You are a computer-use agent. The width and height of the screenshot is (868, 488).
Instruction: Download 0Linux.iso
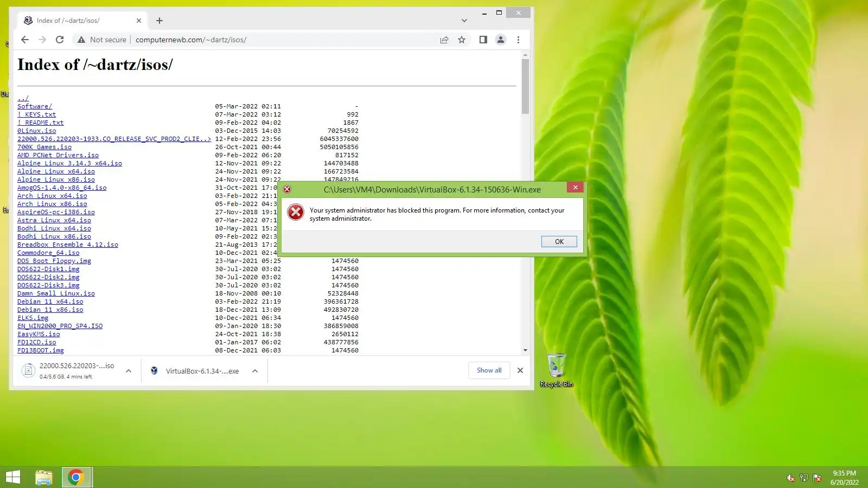point(36,131)
